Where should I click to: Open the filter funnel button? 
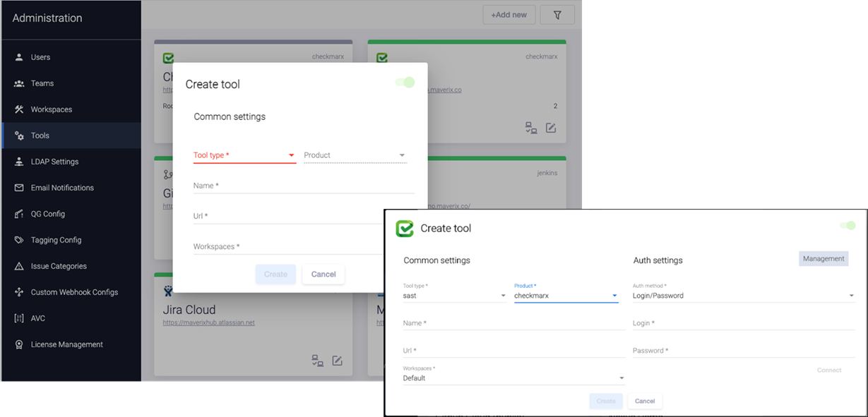(x=557, y=15)
